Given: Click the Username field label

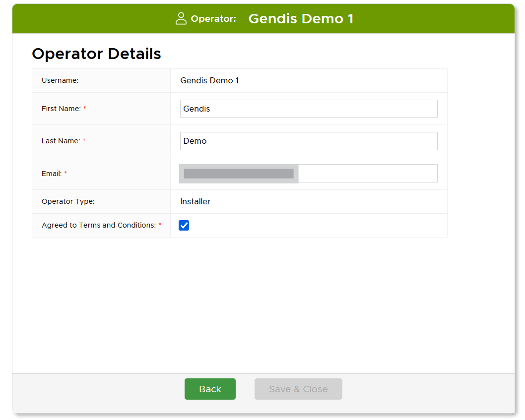Looking at the screenshot, I should pyautogui.click(x=60, y=80).
